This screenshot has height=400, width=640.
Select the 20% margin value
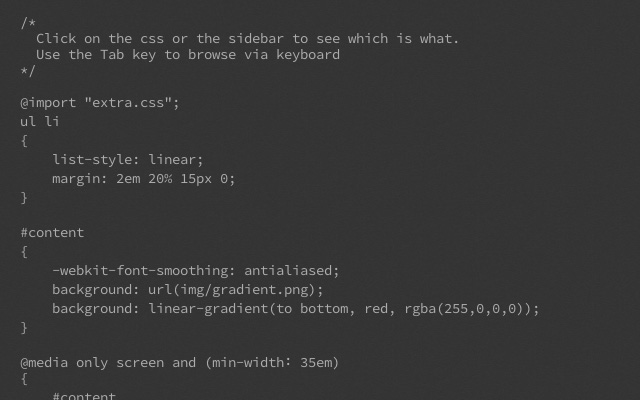[160, 179]
